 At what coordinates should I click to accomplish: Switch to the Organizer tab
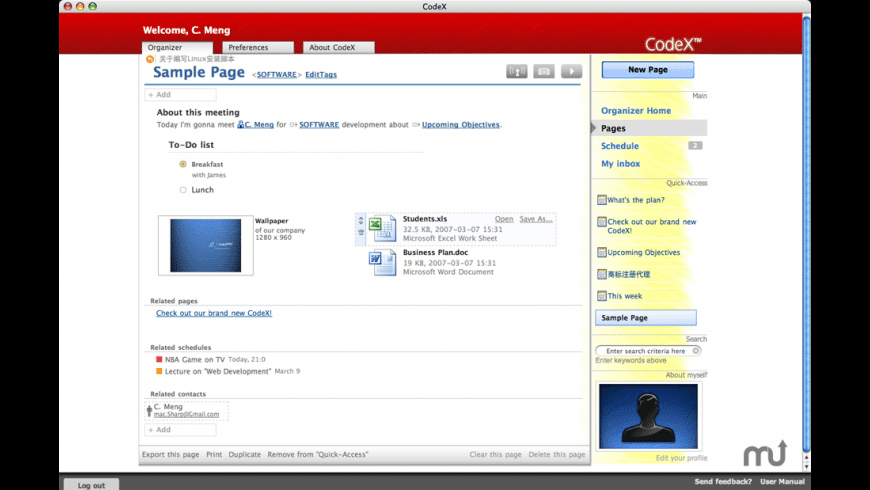coord(177,48)
